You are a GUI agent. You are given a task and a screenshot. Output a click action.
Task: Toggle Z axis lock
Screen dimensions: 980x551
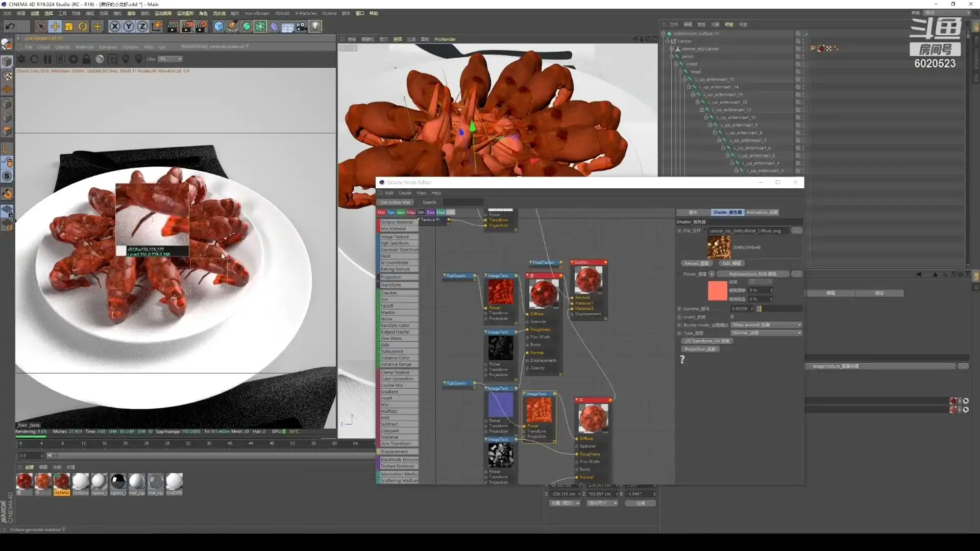(x=142, y=27)
